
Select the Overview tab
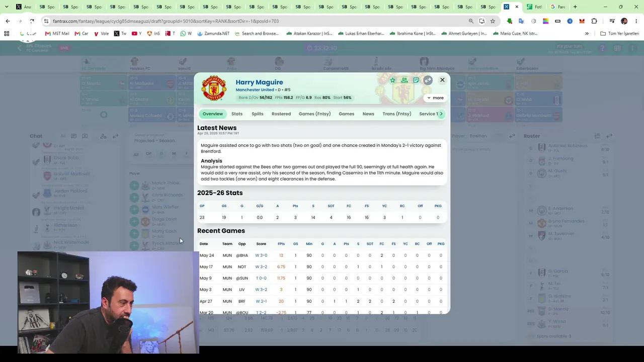[213, 114]
